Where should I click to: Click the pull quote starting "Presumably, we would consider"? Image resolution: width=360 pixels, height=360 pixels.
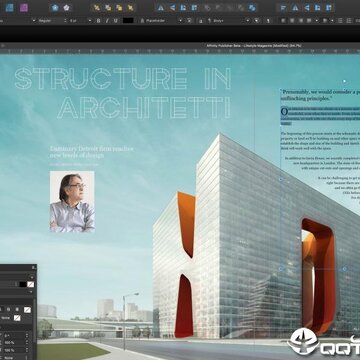coord(320,95)
